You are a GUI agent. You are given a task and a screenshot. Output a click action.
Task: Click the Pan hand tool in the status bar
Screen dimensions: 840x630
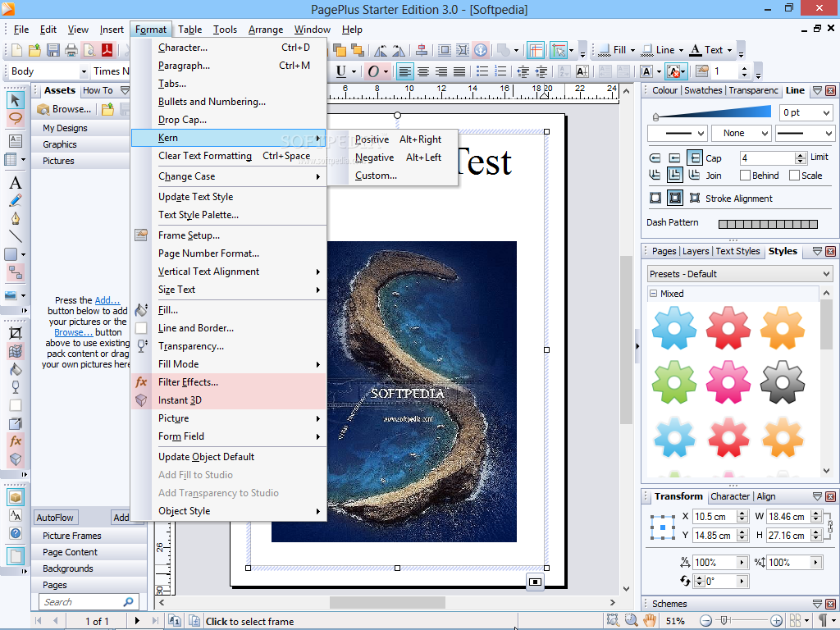[x=650, y=620]
